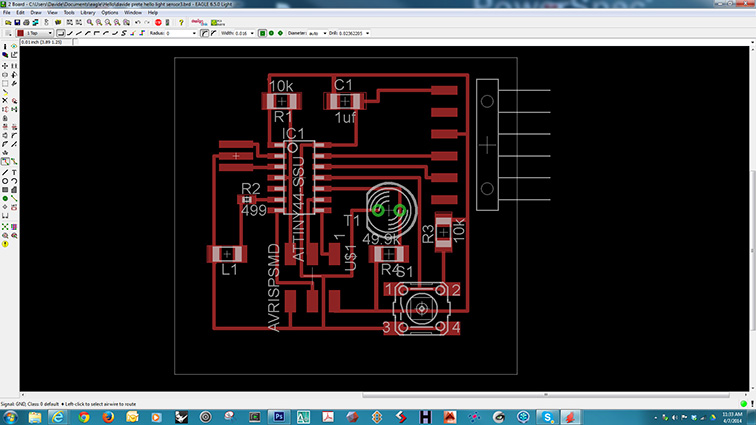Click the horizontal scrollbar below the canvas
756x425 pixels.
coord(545,395)
